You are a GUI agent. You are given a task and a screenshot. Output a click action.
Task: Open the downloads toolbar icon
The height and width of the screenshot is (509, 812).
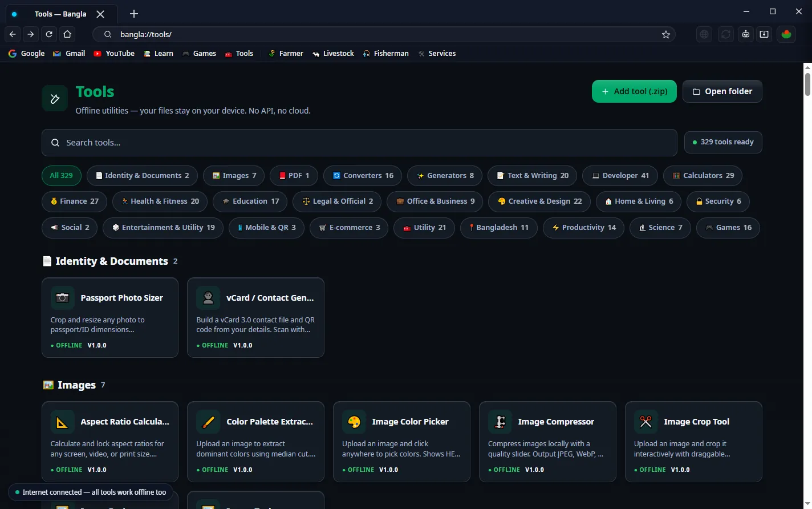764,34
